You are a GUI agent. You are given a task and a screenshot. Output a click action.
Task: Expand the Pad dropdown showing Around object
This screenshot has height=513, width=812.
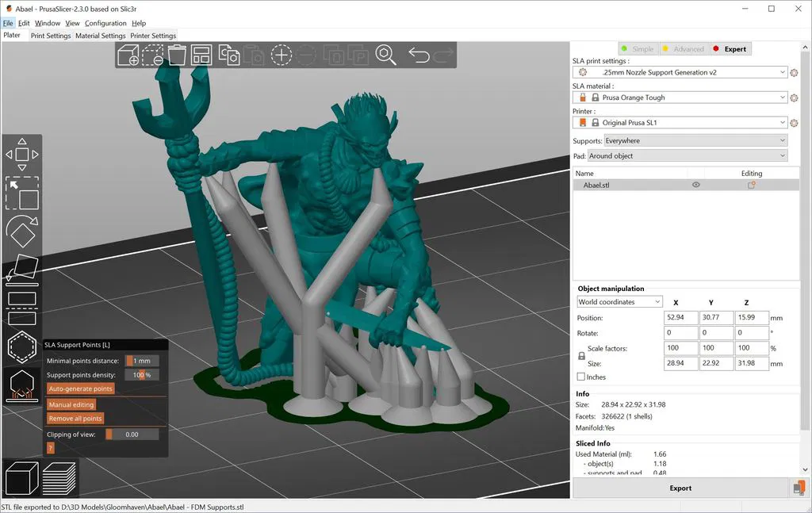(x=687, y=156)
